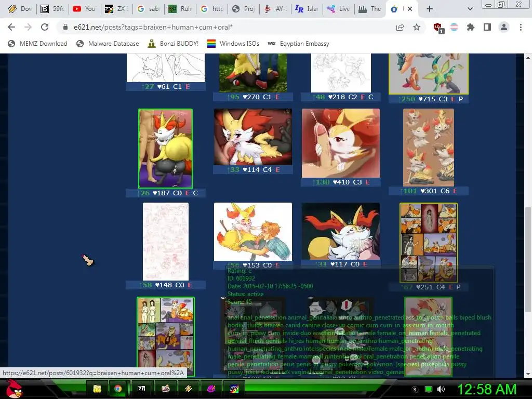532x399 pixels.
Task: Switch to the 'Dow' tab
Action: [20, 9]
